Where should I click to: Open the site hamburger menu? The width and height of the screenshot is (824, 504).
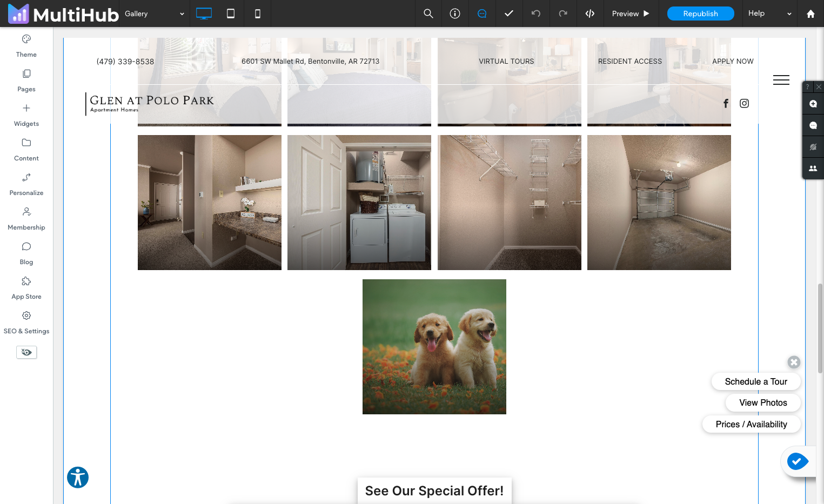tap(781, 80)
